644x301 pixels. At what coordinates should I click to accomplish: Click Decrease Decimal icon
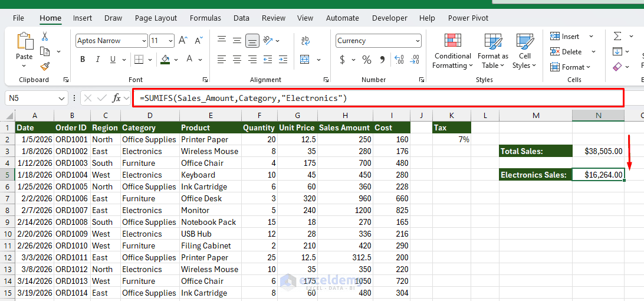tap(415, 60)
